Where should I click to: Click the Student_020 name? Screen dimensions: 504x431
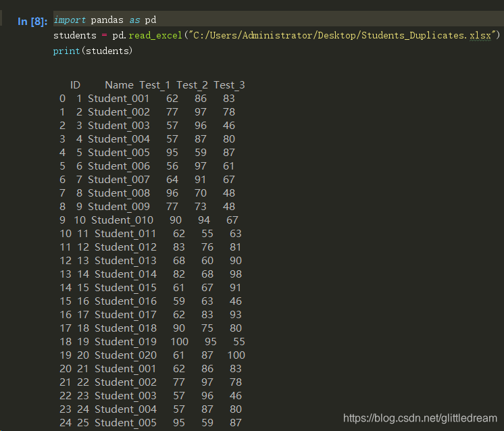126,355
